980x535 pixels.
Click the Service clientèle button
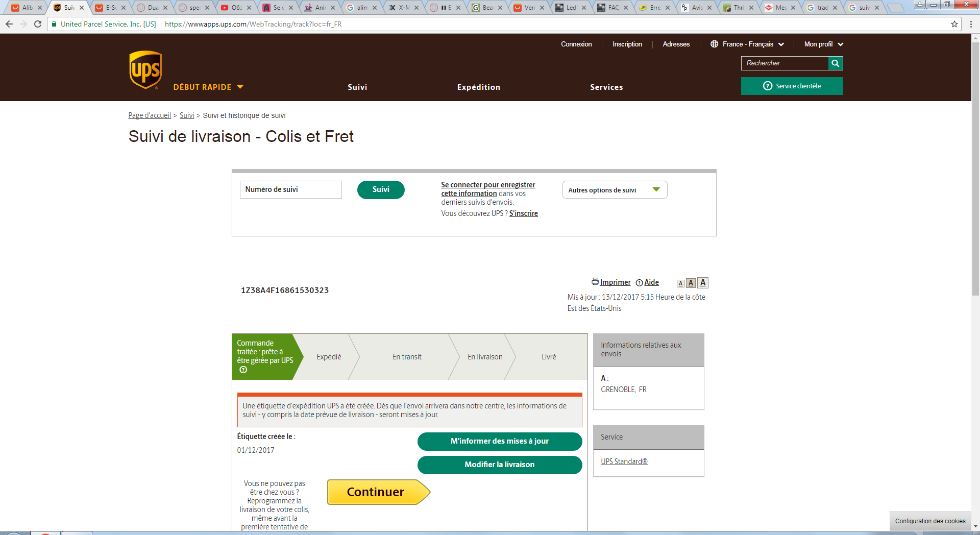coord(792,86)
